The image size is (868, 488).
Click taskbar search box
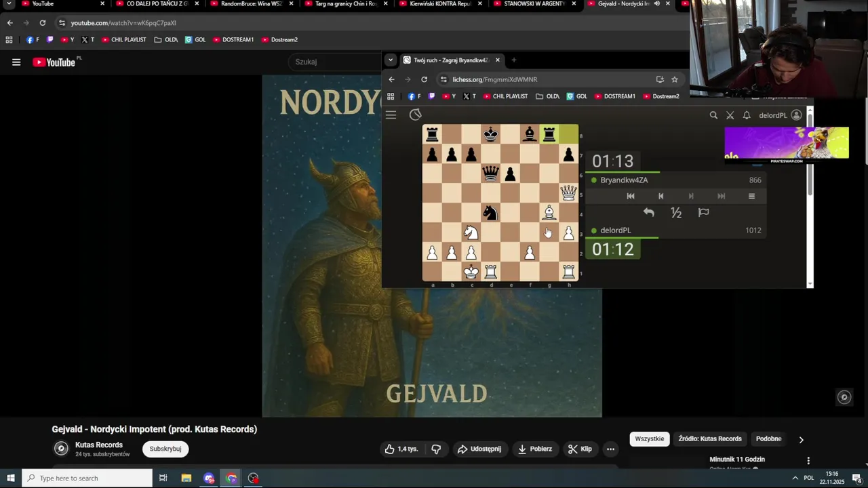tap(87, 478)
